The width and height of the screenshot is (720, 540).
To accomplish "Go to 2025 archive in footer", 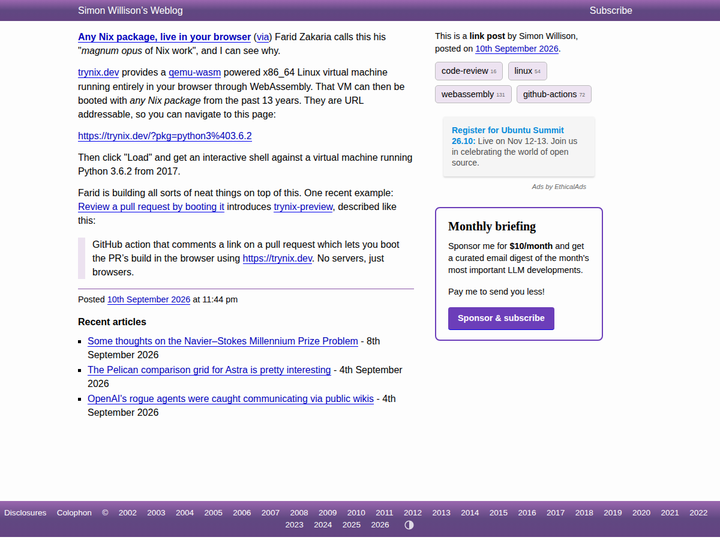I will click(351, 525).
